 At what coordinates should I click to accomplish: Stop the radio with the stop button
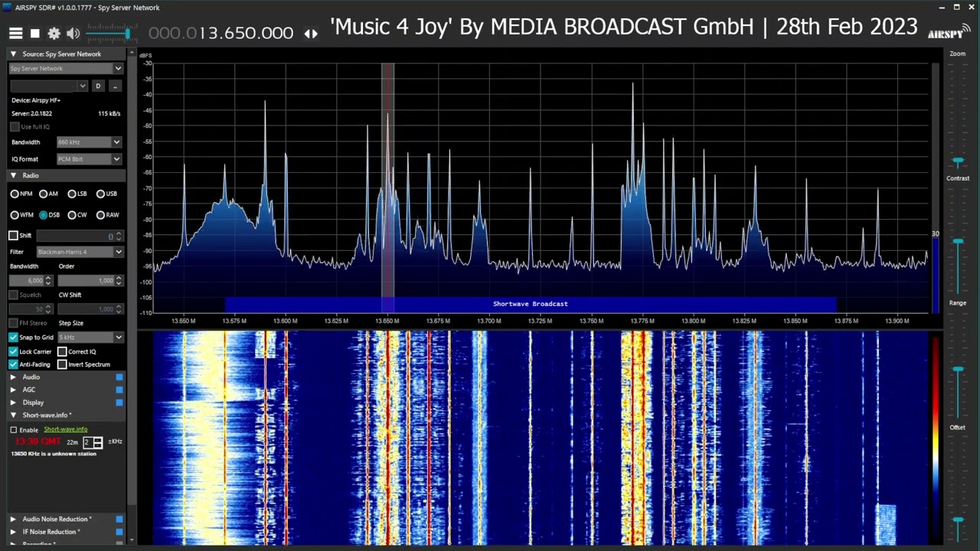click(35, 33)
